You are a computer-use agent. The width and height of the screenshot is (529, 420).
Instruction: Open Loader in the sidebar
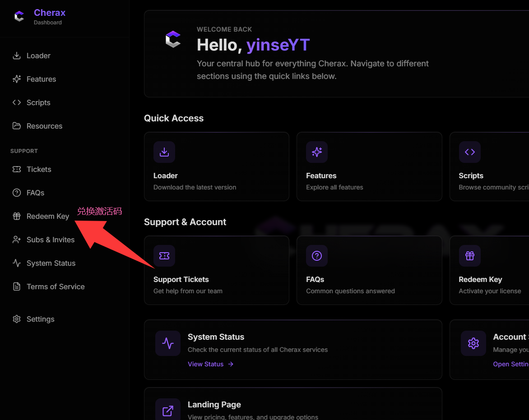coord(38,56)
